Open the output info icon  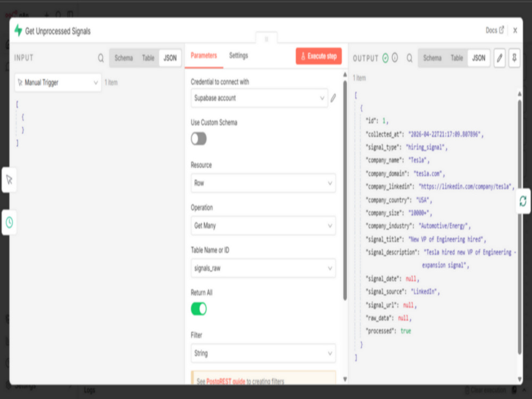(x=395, y=57)
